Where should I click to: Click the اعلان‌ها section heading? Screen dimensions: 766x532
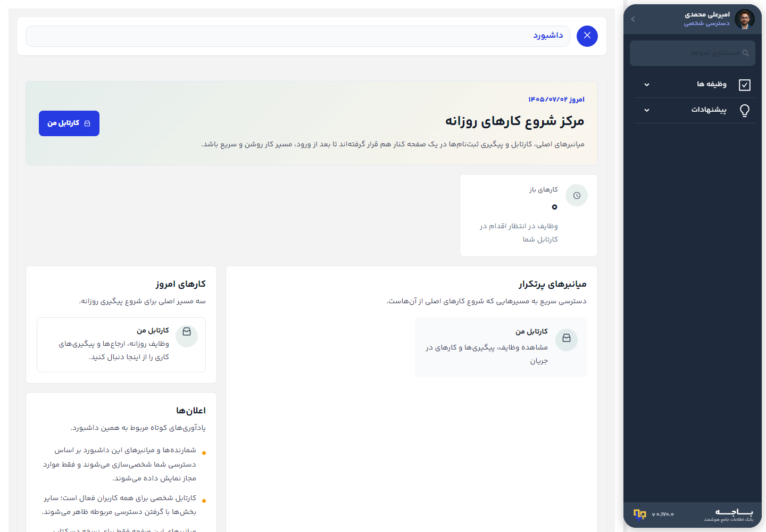pyautogui.click(x=191, y=411)
